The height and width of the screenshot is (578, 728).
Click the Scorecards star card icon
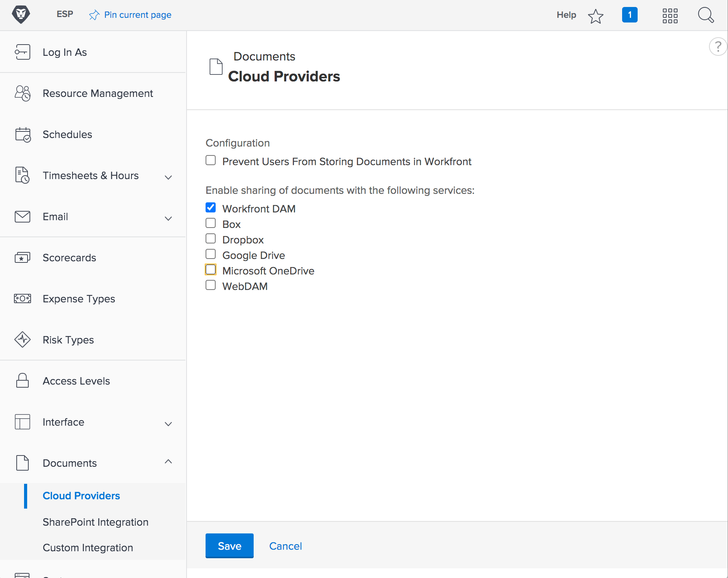tap(22, 258)
